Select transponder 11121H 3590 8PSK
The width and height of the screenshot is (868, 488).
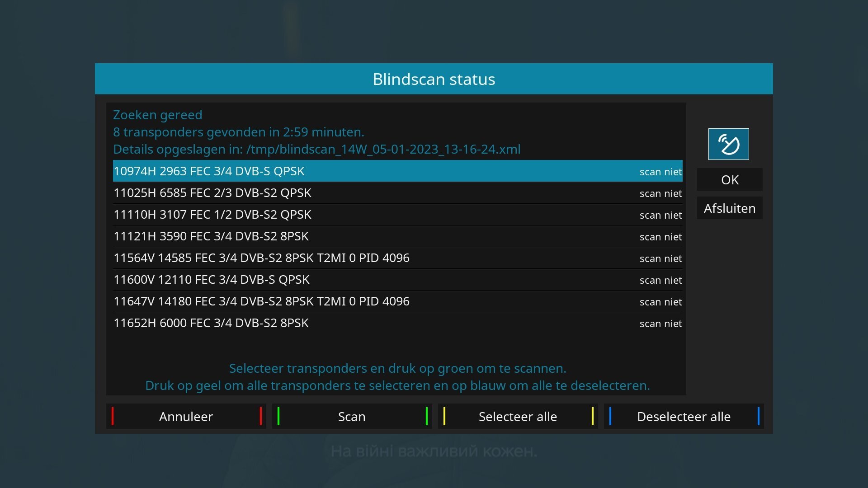(211, 236)
